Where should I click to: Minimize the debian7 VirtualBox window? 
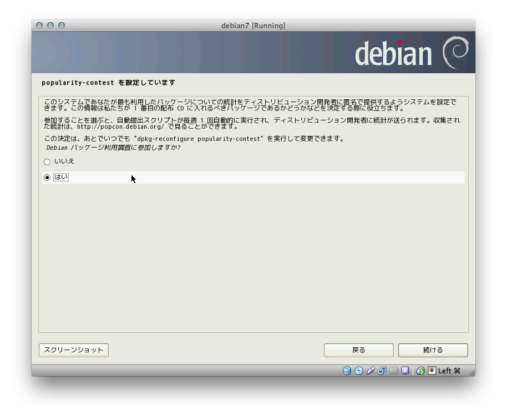point(50,26)
